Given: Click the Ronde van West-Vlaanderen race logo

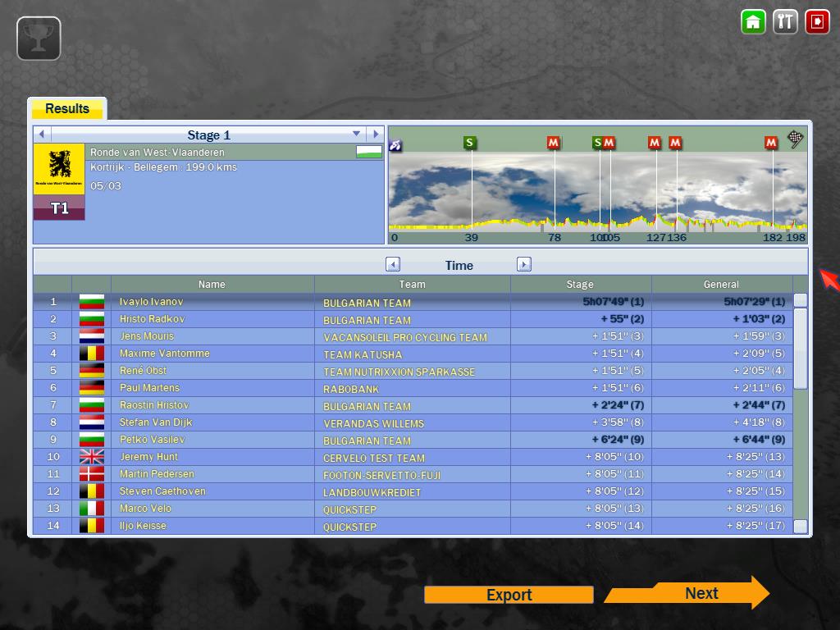Looking at the screenshot, I should tap(59, 168).
